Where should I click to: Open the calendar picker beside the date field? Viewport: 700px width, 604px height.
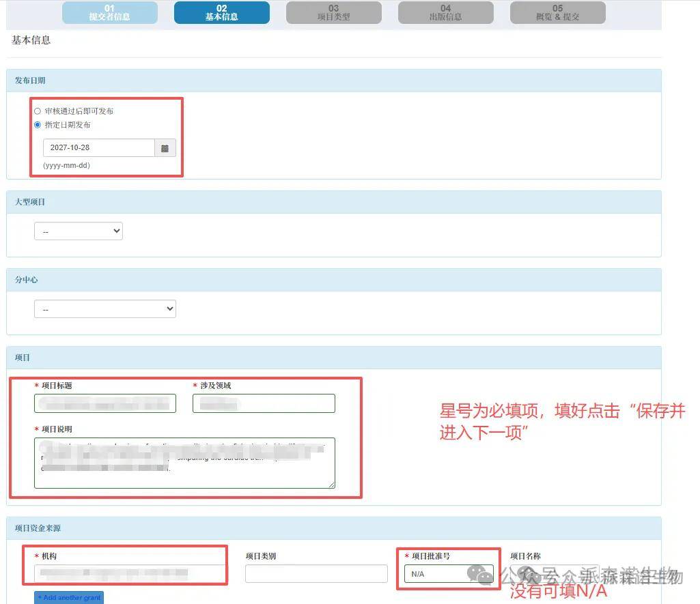coord(165,148)
